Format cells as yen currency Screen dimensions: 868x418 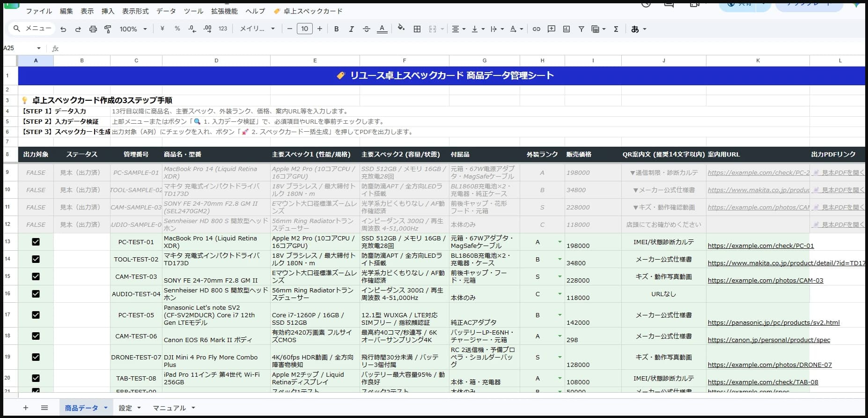[x=162, y=29]
